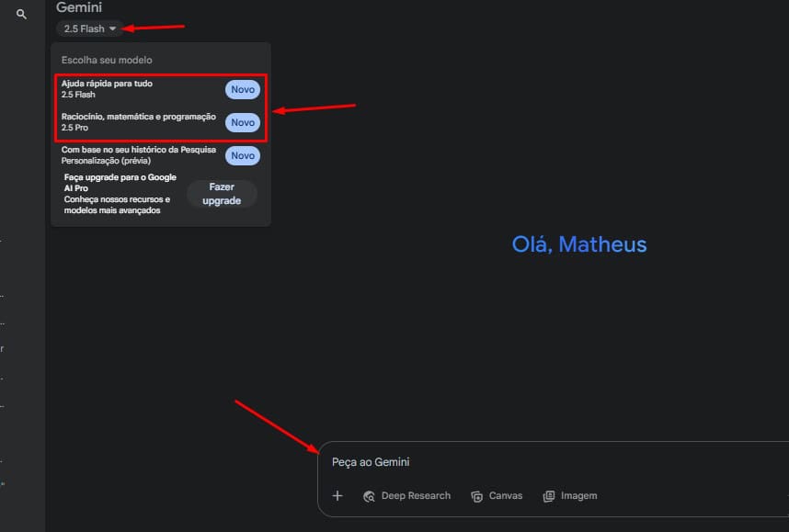The width and height of the screenshot is (789, 532).
Task: Click the search magnifier icon in sidebar
Action: 21,14
